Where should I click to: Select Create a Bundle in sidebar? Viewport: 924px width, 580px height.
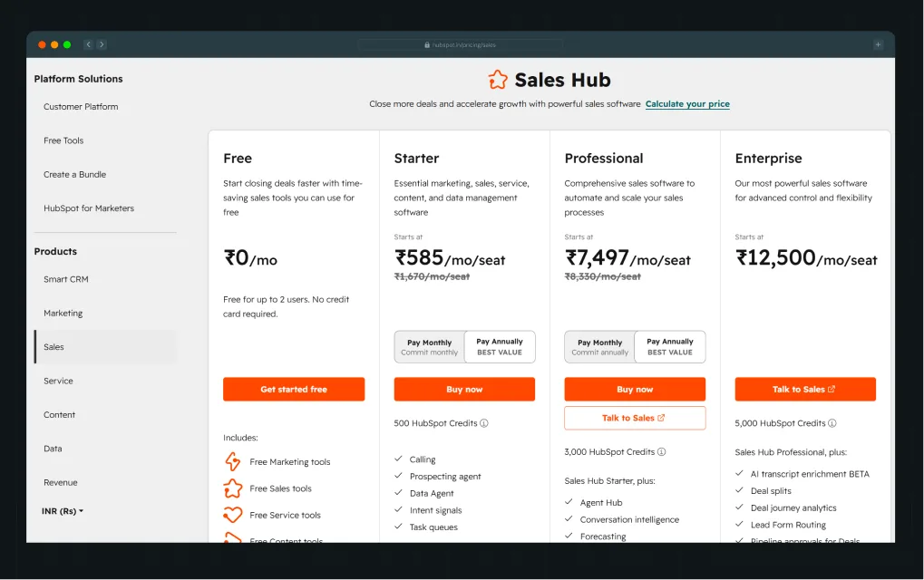75,174
